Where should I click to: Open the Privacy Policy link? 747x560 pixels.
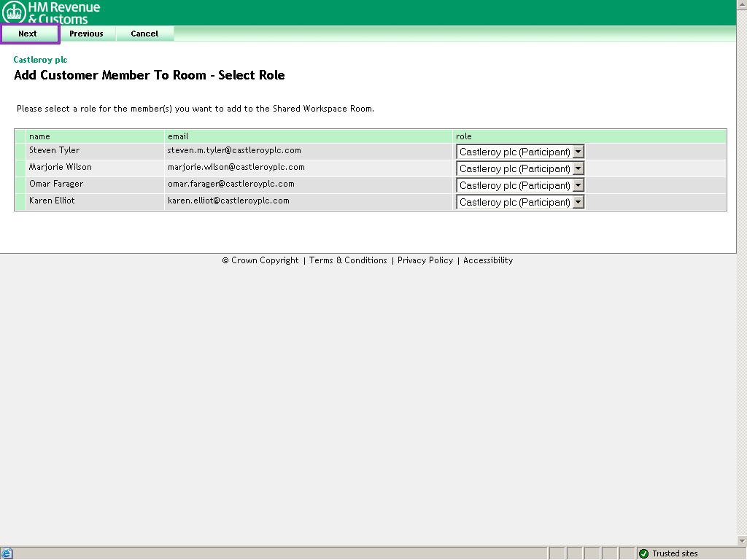tap(425, 260)
